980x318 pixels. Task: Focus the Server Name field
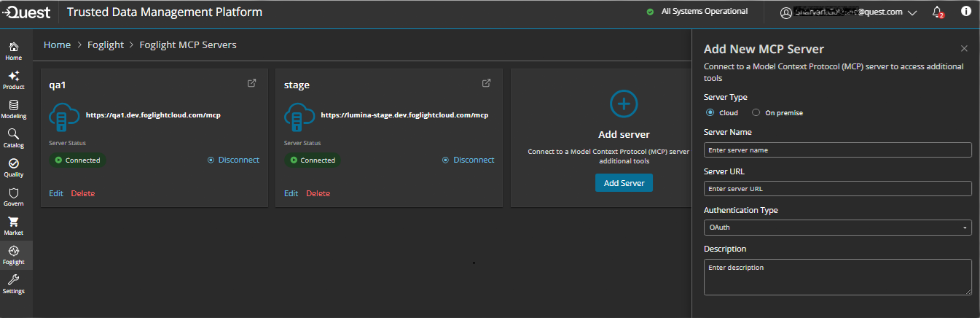coord(838,150)
